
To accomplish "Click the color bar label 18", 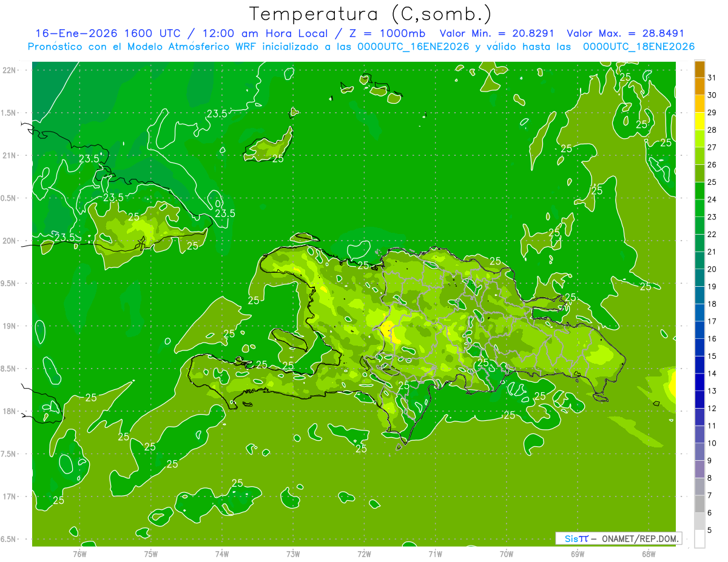I will tap(712, 304).
